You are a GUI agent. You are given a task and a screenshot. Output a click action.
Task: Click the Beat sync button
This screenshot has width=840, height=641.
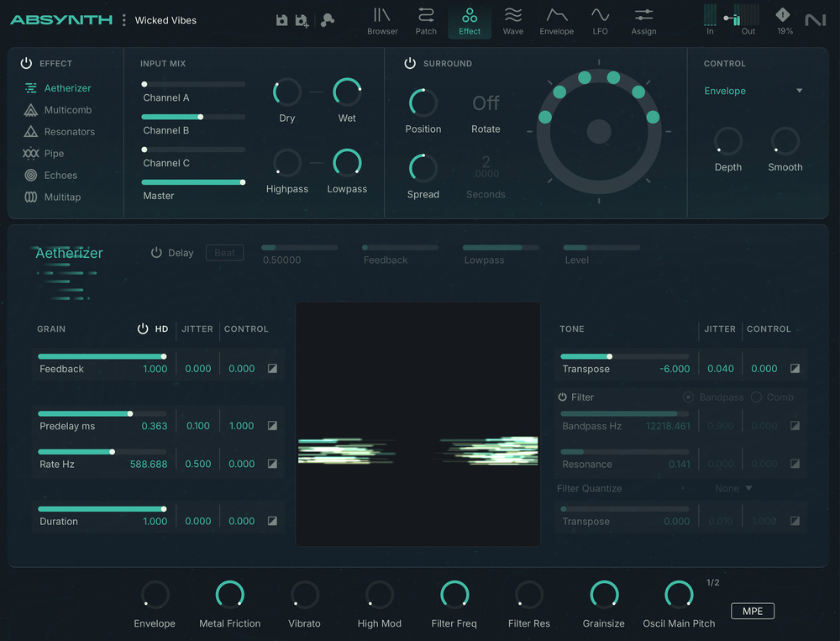224,253
